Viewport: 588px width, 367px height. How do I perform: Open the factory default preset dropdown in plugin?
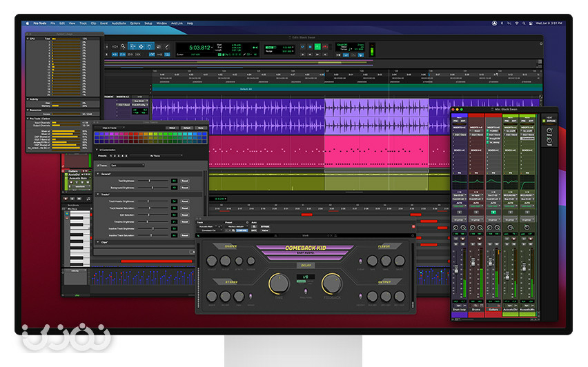coord(237,226)
